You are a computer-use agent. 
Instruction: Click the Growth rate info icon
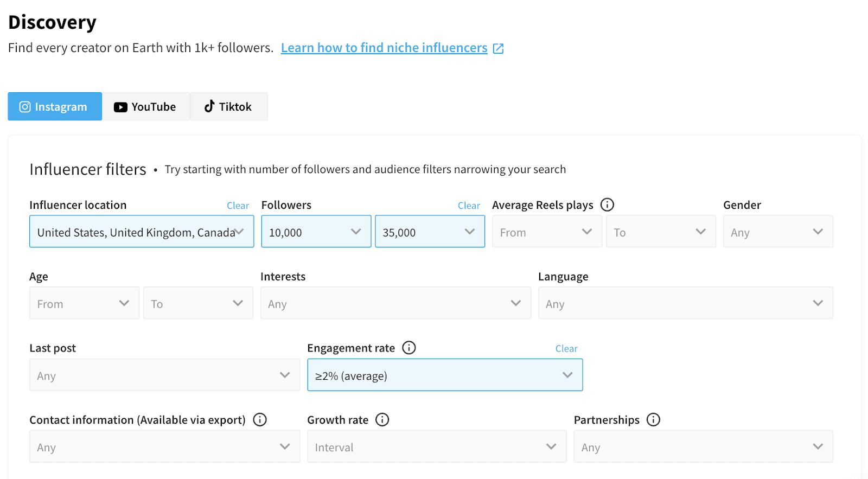pyautogui.click(x=382, y=420)
